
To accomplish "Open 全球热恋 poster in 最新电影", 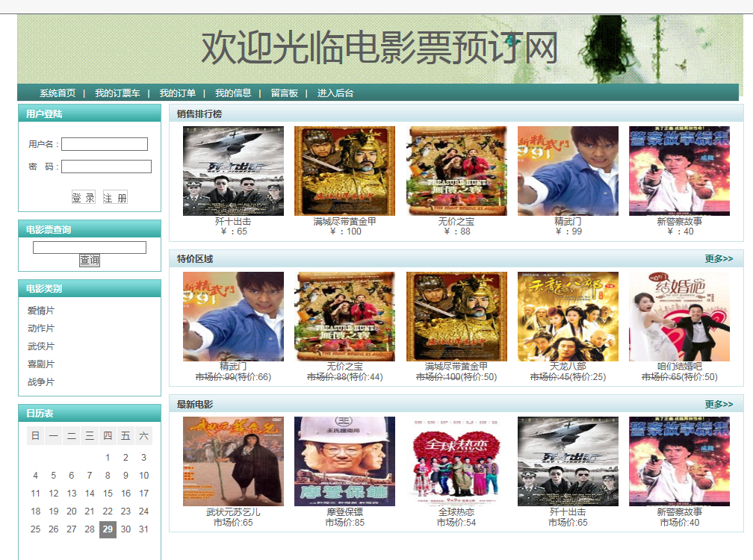I will [x=456, y=461].
